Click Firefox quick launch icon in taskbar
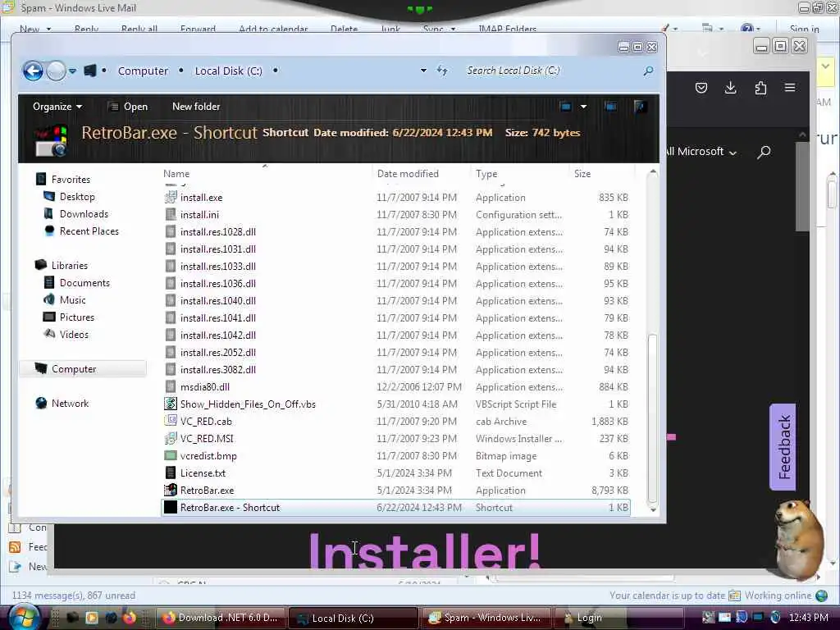 129,618
